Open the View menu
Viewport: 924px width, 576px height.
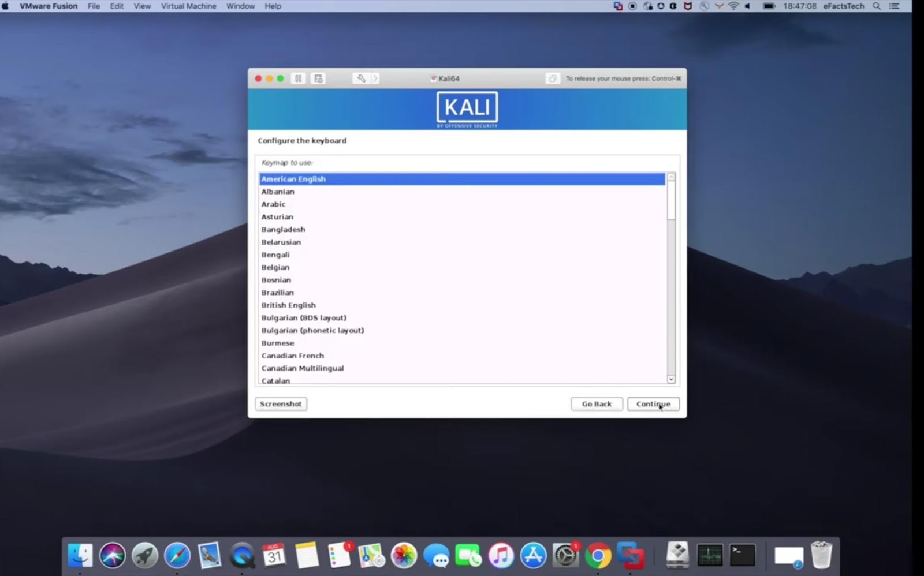pyautogui.click(x=142, y=6)
